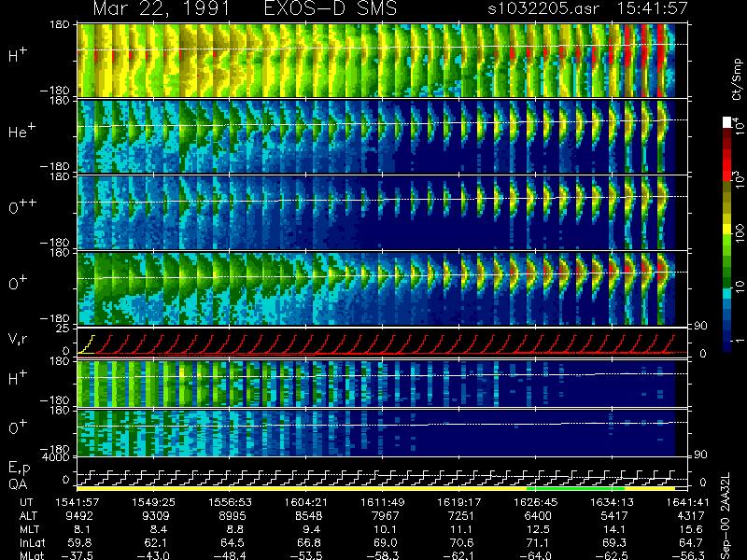Click the "QA" row label
This screenshot has width=747, height=560.
tap(18, 484)
